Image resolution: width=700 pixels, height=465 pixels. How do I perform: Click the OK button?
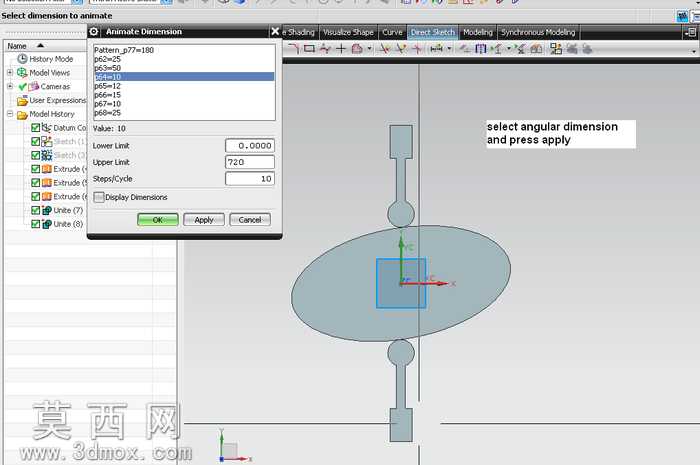click(x=158, y=220)
